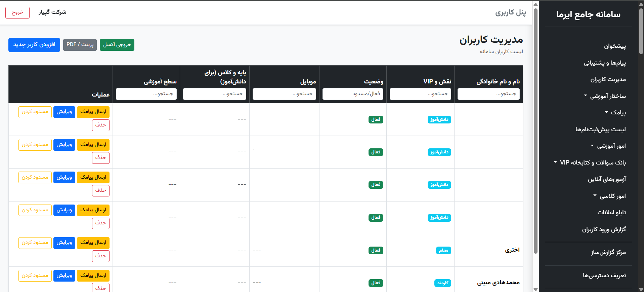Viewport: 644px width, 292px height.
Task: Expand بانک سوالات و کتابخانه VIP dropdown
Action: point(590,163)
